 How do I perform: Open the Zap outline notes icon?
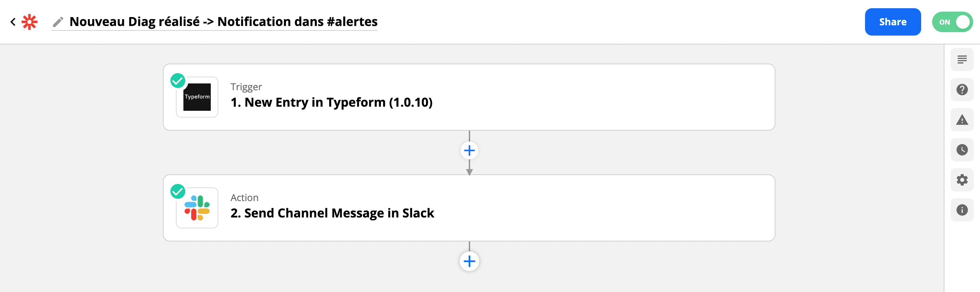962,60
